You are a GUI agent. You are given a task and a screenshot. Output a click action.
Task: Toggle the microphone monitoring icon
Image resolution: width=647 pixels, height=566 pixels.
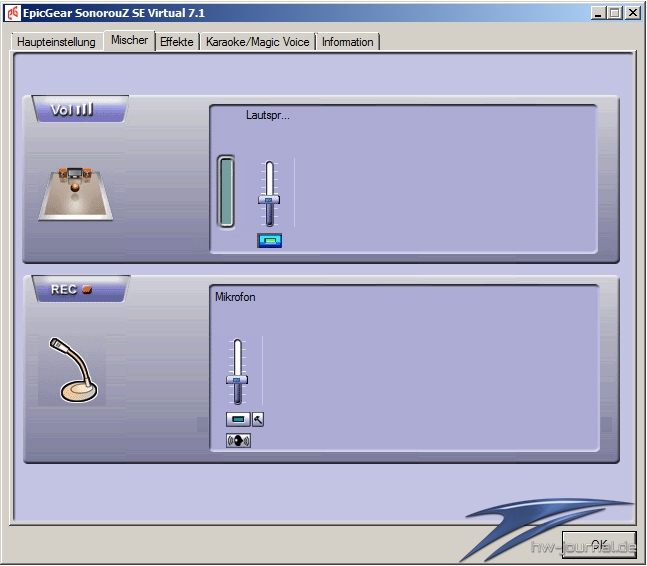[238, 441]
